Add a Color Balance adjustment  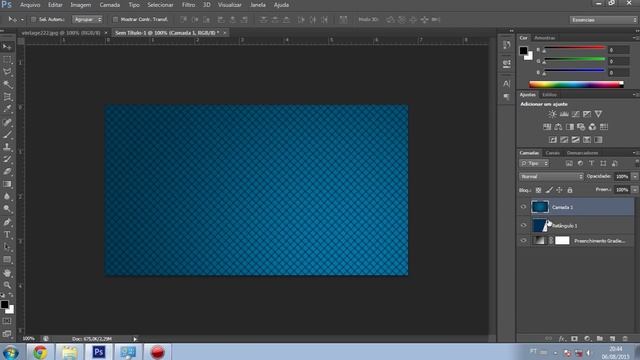(558, 127)
